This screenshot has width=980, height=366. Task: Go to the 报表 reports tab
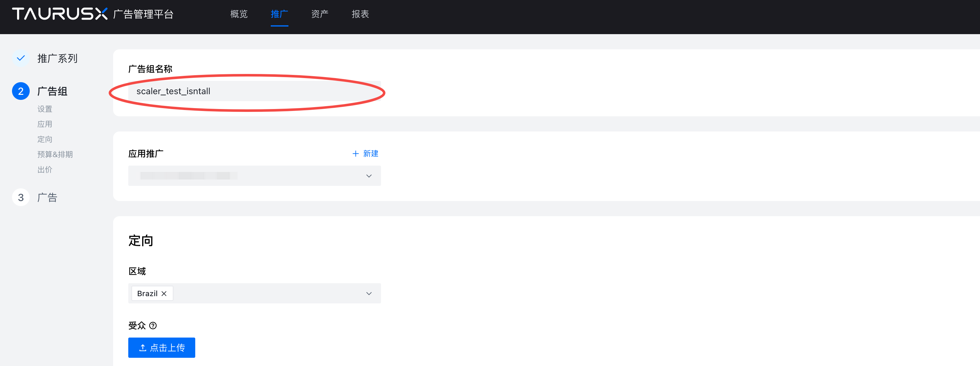(360, 14)
